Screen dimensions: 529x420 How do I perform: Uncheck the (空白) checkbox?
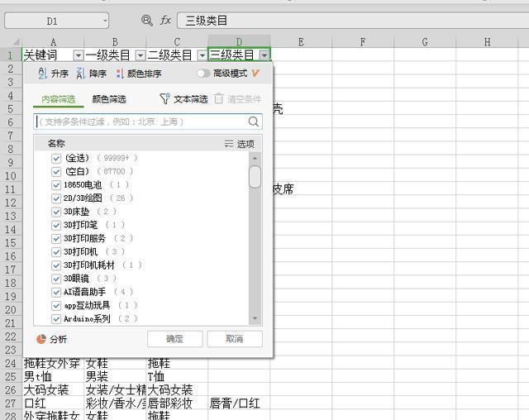point(56,171)
